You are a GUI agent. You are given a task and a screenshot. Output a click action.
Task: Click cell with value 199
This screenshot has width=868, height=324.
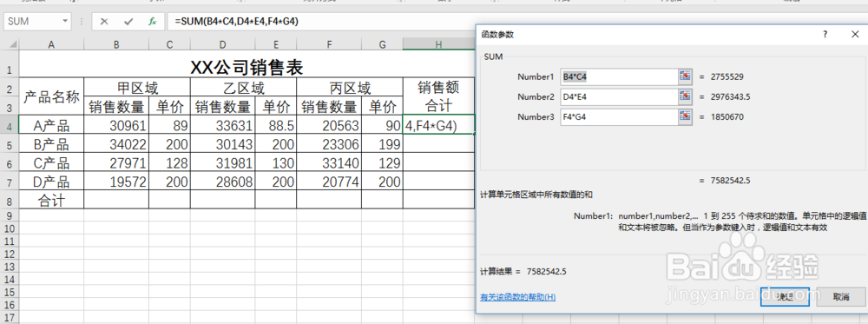coord(382,144)
